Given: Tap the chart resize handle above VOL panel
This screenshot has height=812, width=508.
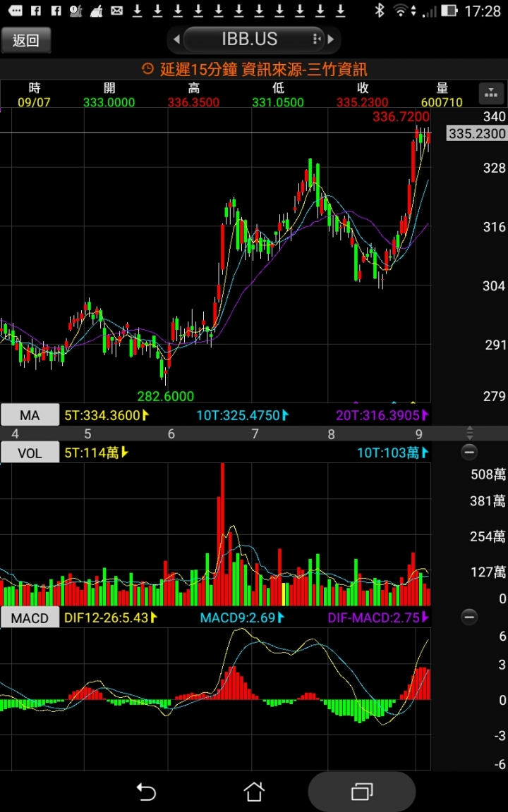Looking at the screenshot, I should tap(470, 433).
